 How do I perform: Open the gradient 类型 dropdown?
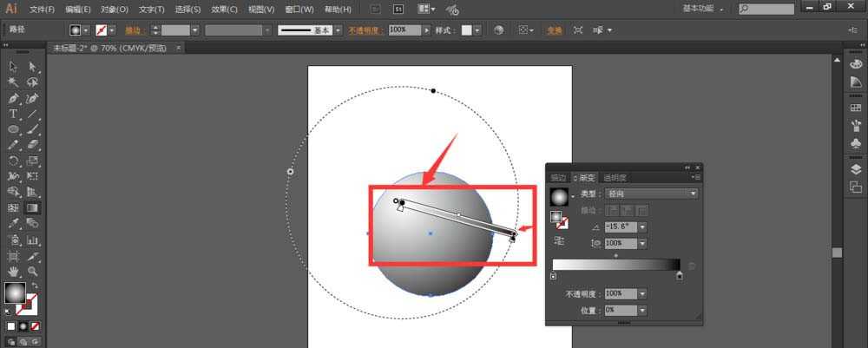point(693,194)
